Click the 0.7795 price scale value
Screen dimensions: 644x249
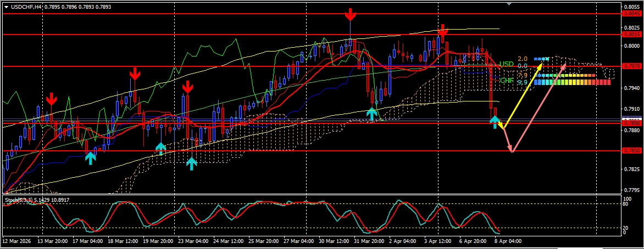point(631,190)
